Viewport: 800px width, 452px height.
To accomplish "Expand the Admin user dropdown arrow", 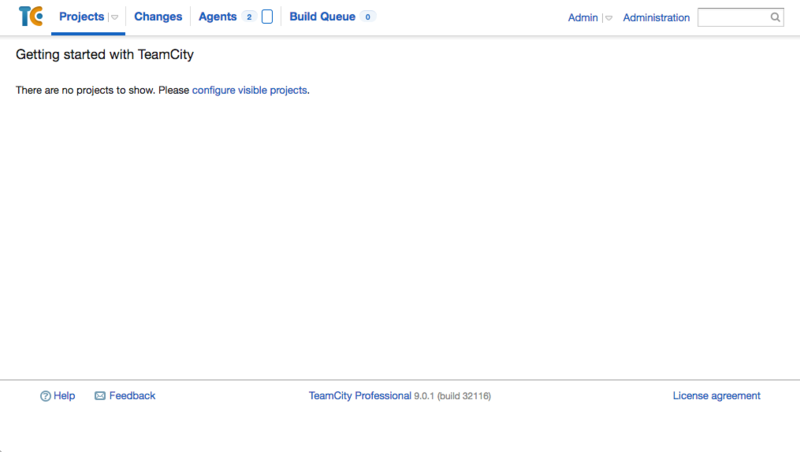I will (x=609, y=18).
